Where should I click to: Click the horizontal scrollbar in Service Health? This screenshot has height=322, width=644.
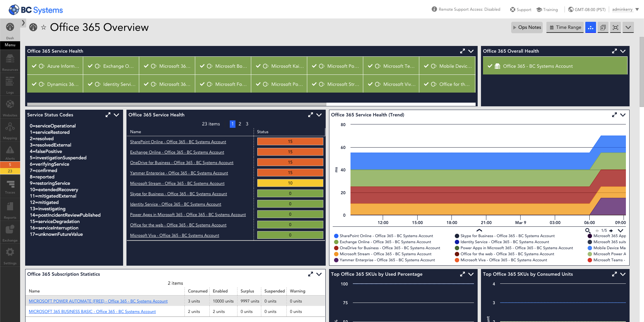click(177, 104)
